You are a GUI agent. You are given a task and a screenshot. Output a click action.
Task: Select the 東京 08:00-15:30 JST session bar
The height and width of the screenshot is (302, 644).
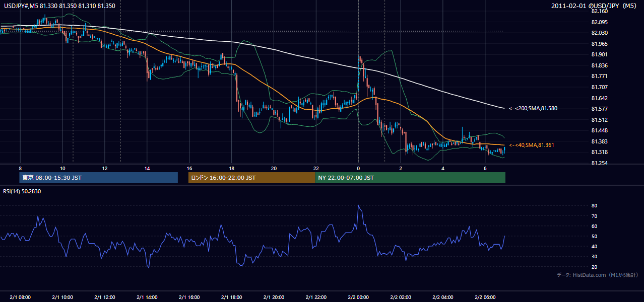pos(99,178)
